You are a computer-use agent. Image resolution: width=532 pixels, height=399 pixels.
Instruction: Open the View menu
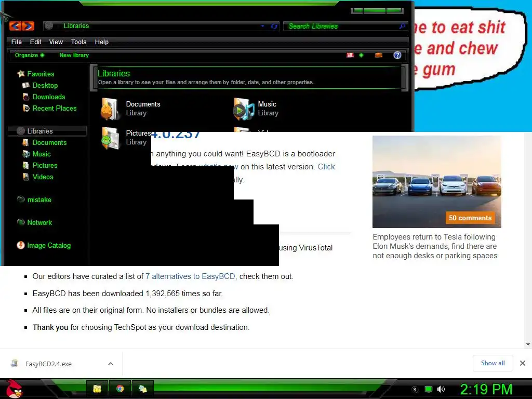click(x=56, y=42)
